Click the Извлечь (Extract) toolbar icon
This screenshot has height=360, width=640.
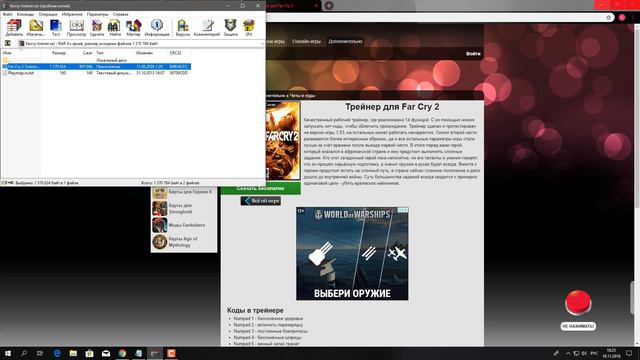(36, 28)
